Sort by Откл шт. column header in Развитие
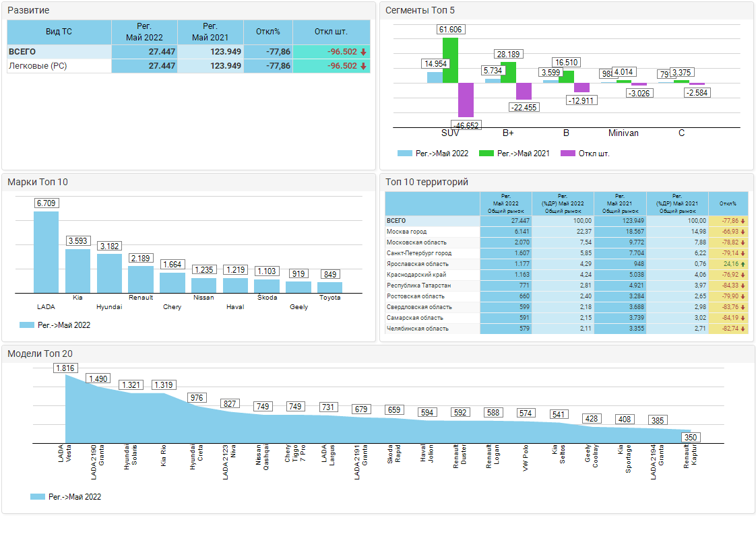This screenshot has width=756, height=534. click(331, 32)
